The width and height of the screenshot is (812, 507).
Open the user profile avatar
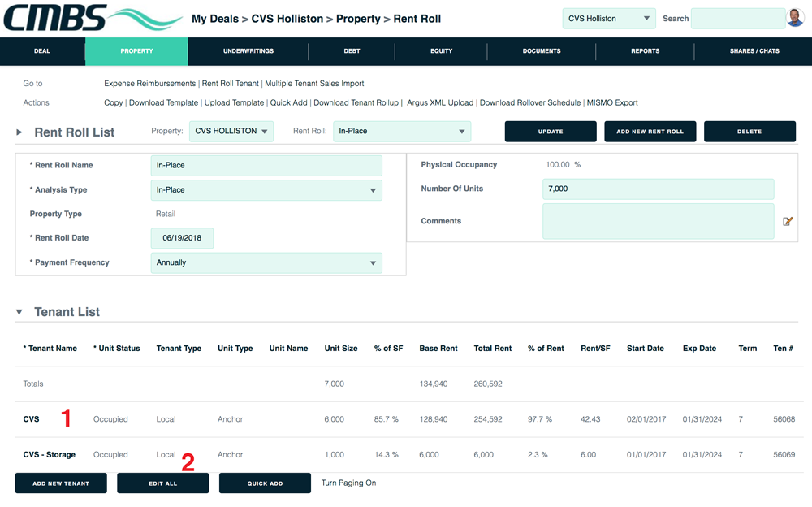click(795, 18)
